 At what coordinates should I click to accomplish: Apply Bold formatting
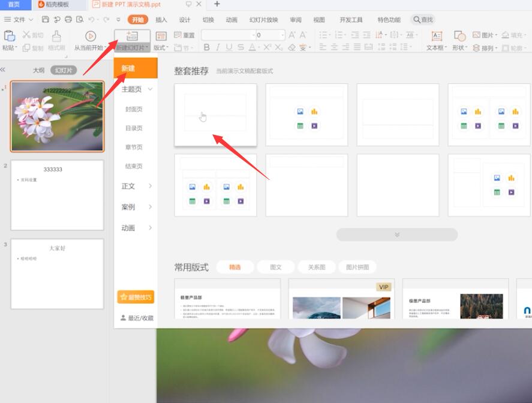tap(206, 47)
